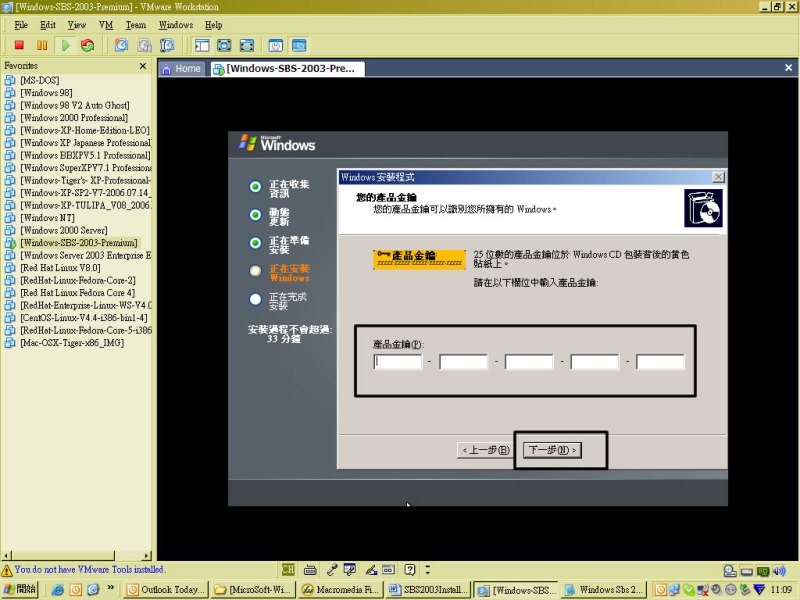Select [MS-DOS] in Favorites
The height and width of the screenshot is (600, 800).
pyautogui.click(x=39, y=80)
